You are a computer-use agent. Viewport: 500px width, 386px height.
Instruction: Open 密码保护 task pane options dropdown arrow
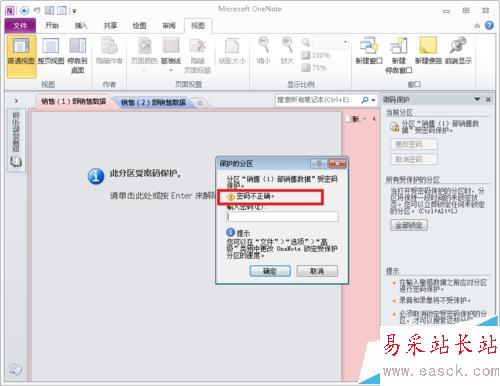477,99
